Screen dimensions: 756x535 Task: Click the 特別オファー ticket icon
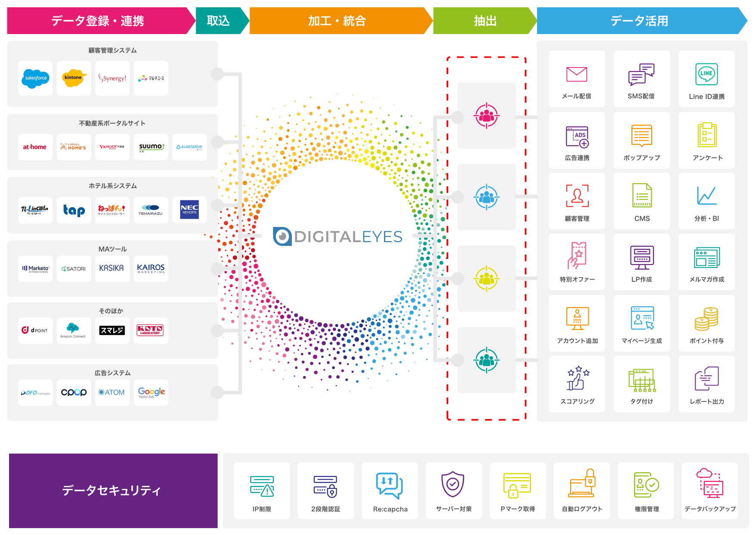point(577,255)
